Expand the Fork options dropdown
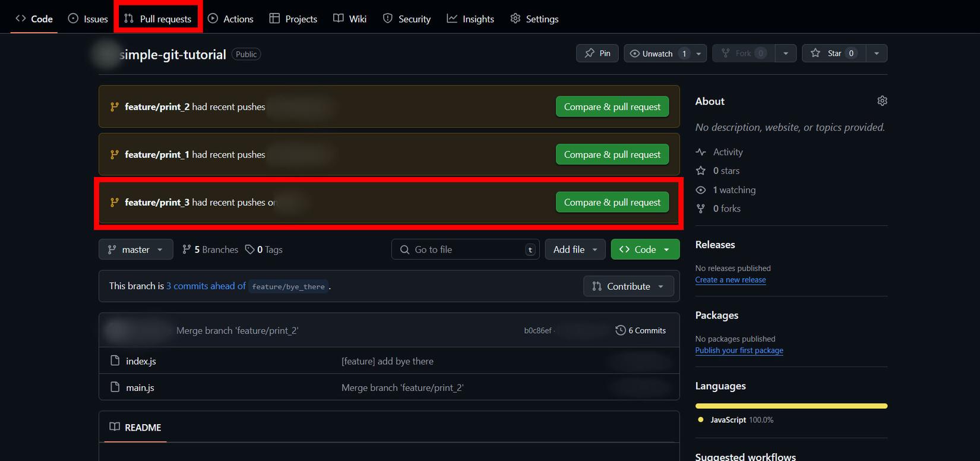 click(786, 53)
